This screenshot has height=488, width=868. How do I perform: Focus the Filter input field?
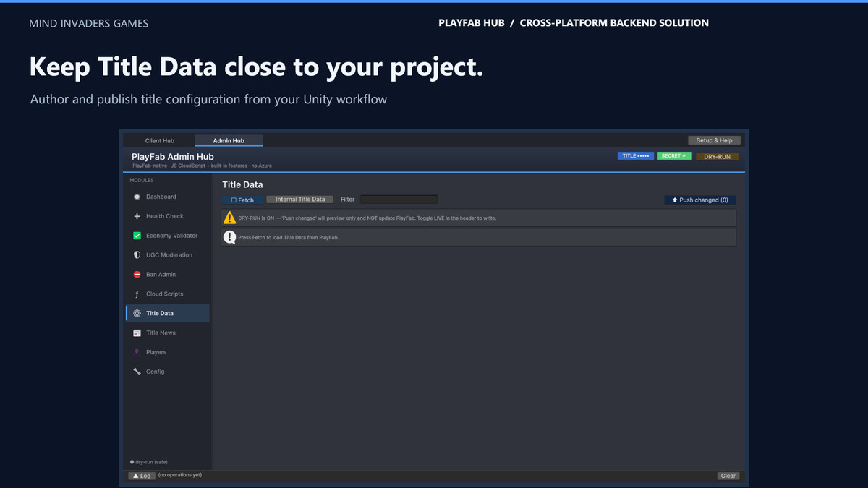pyautogui.click(x=399, y=200)
